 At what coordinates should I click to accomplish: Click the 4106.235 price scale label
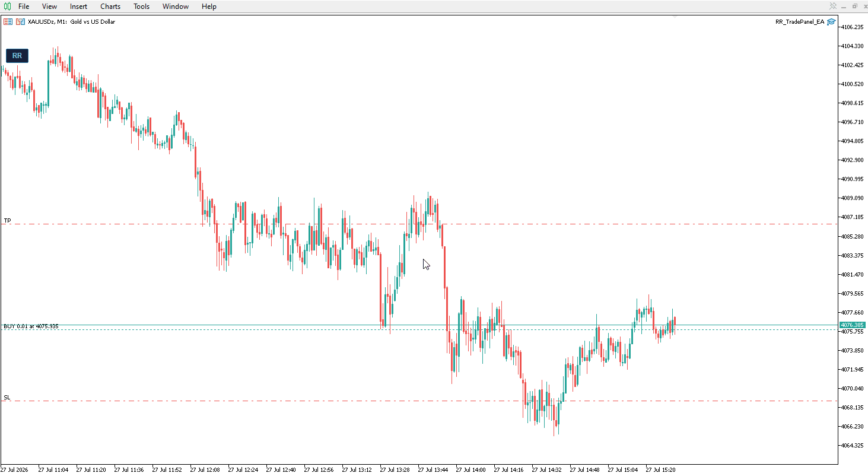852,27
